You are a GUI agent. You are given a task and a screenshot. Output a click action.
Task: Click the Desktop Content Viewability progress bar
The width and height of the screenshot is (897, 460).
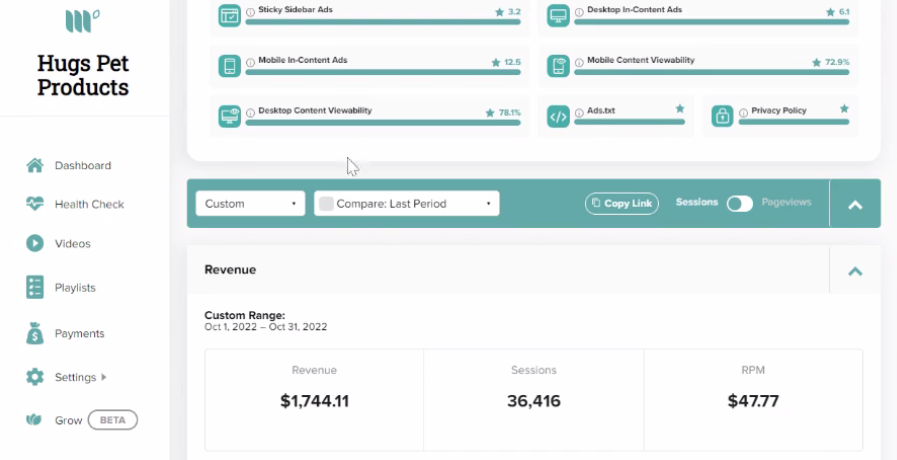tap(383, 122)
